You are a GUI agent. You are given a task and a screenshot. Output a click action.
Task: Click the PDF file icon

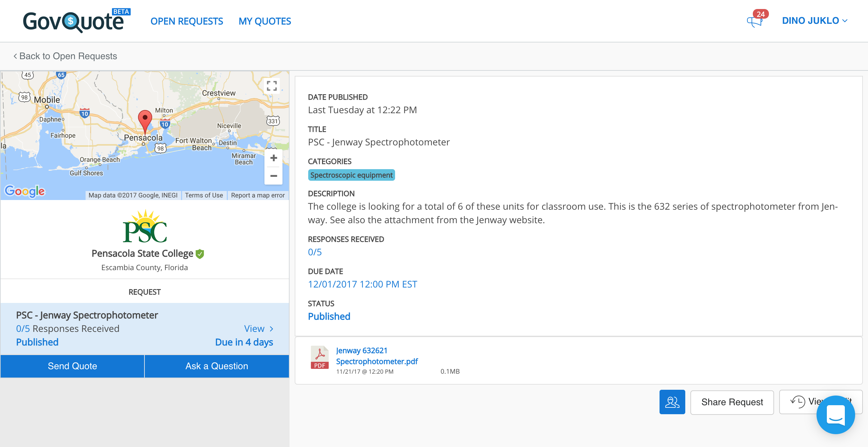coord(319,357)
